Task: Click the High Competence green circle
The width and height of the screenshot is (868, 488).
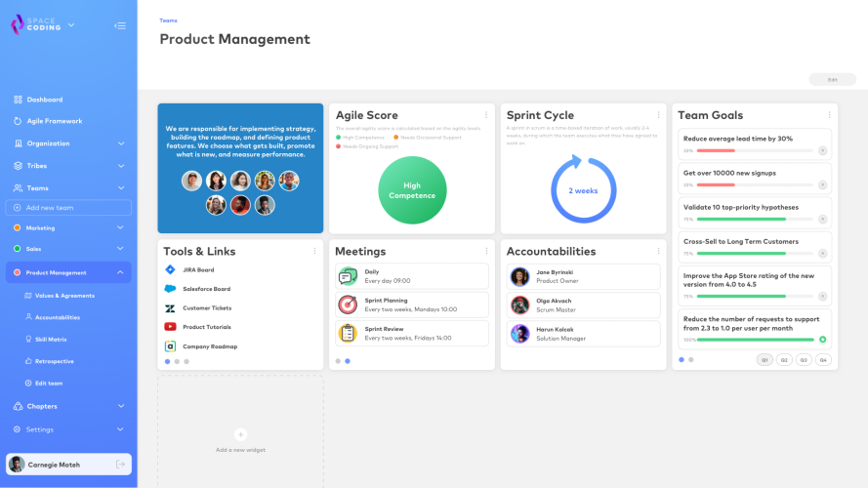Action: (x=412, y=190)
